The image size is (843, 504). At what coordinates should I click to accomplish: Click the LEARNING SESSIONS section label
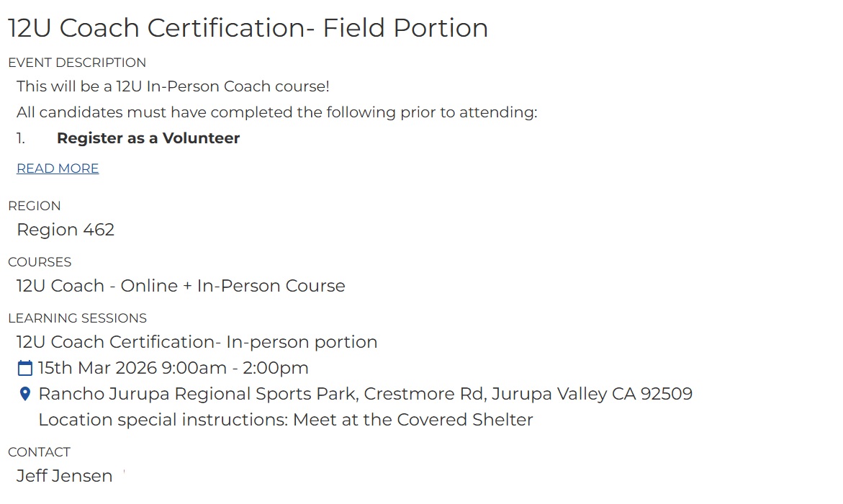[x=77, y=318]
